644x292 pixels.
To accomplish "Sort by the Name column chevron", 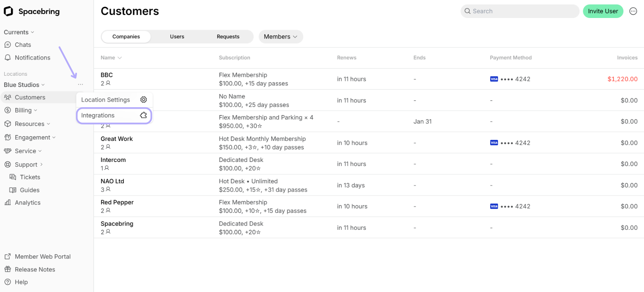I will pos(120,58).
